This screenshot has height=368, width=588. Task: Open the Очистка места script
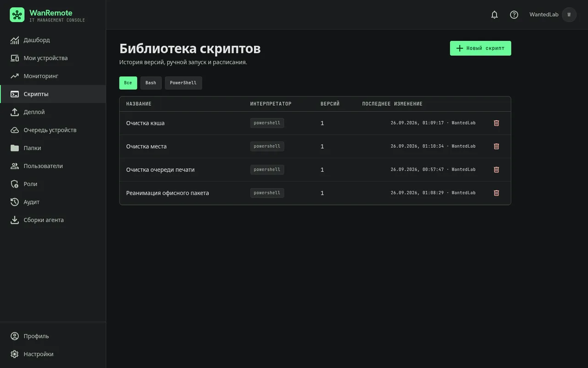(147, 146)
